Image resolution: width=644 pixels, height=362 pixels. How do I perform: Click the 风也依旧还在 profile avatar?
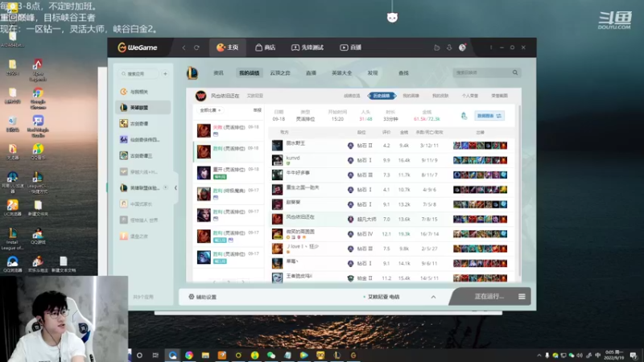coord(200,96)
